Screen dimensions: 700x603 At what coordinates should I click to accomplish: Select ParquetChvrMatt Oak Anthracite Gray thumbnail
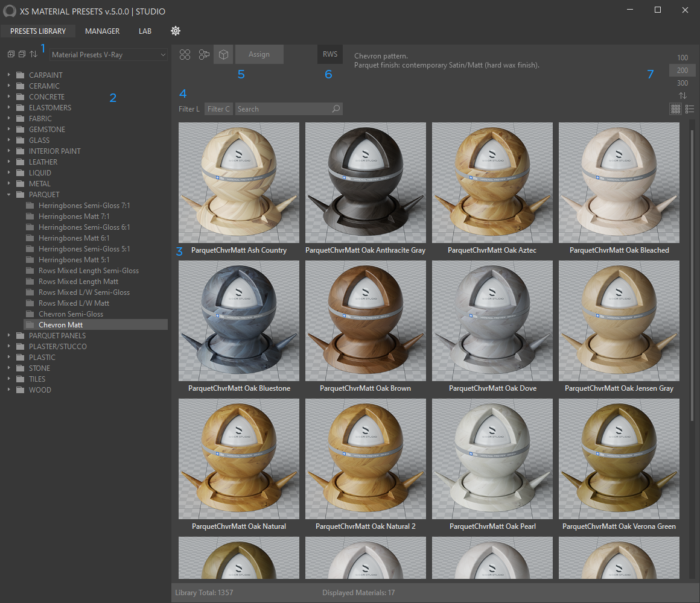pyautogui.click(x=366, y=183)
